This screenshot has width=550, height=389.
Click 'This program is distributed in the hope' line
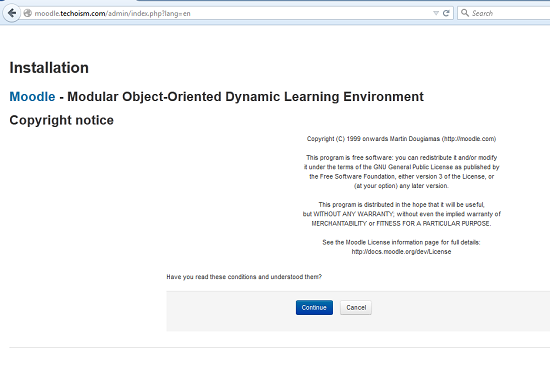tap(401, 204)
